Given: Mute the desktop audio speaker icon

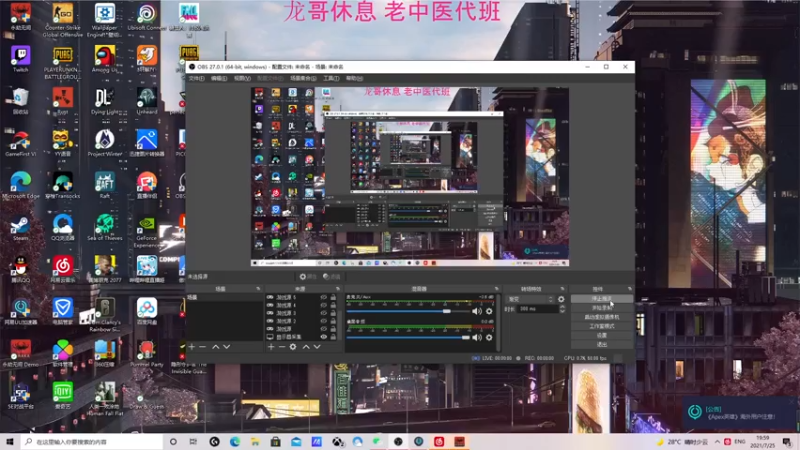Looking at the screenshot, I should coord(477,337).
